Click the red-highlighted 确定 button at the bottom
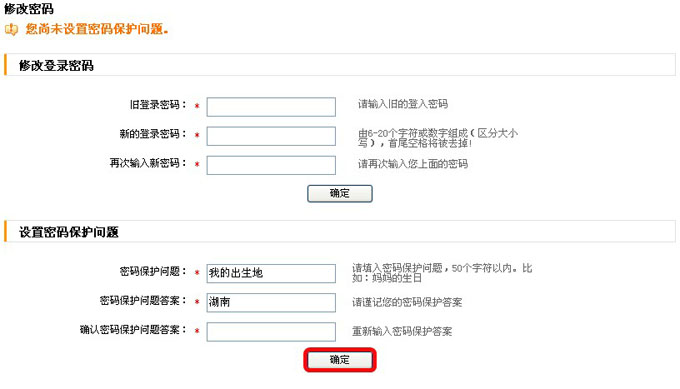Viewport: 680px width, 389px height. click(340, 360)
